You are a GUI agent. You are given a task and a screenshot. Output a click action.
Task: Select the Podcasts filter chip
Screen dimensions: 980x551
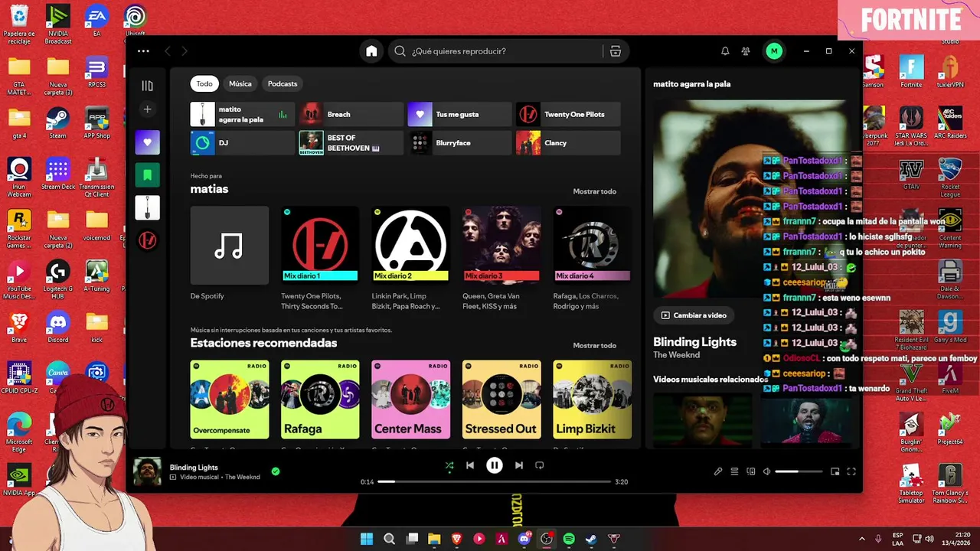tap(283, 83)
